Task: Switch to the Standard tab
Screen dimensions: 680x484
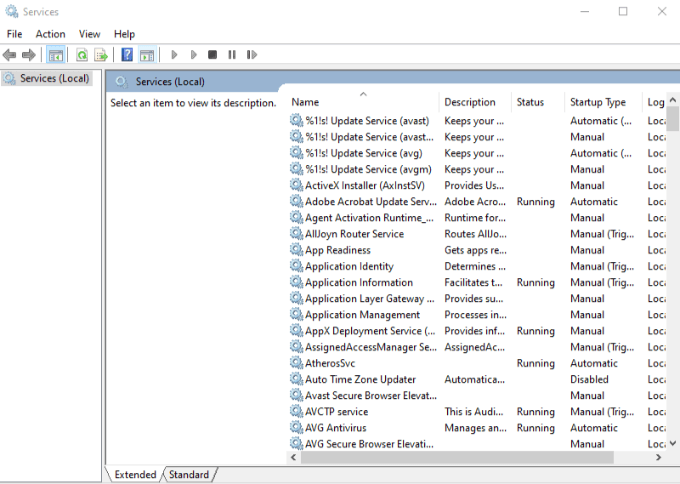Action: point(189,474)
